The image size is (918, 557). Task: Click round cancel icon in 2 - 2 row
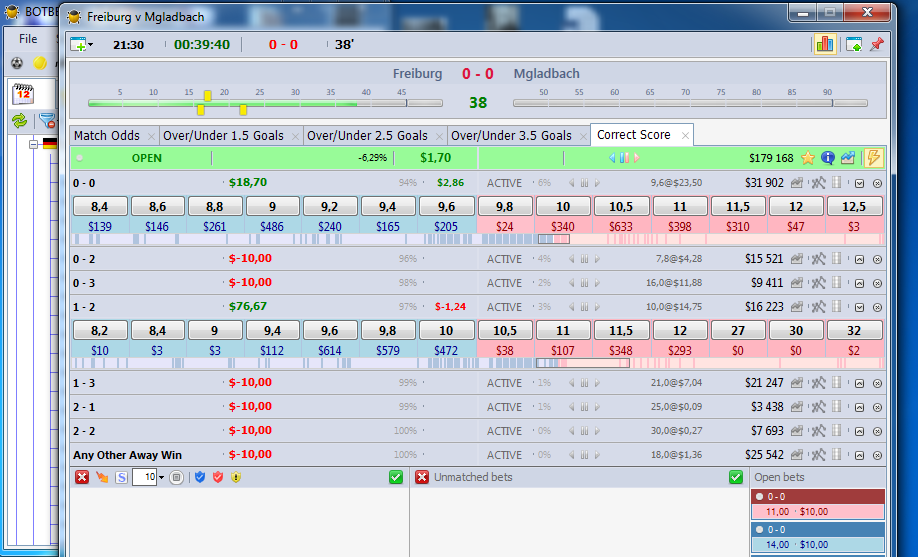point(877,431)
